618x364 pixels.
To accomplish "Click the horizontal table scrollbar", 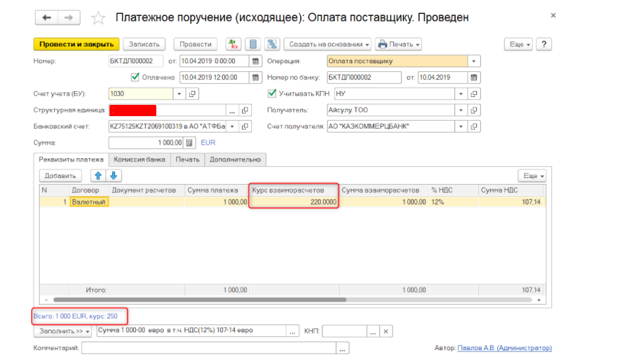I will coord(200,300).
